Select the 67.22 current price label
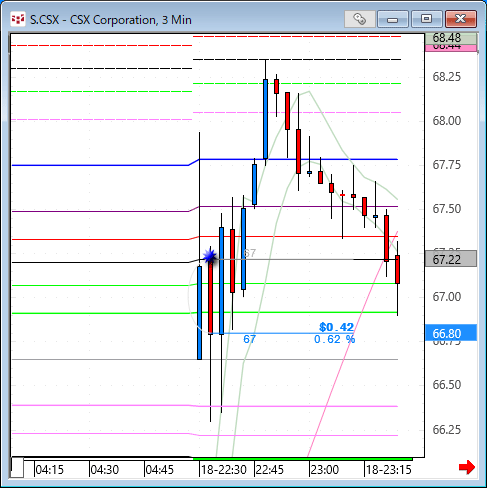This screenshot has height=488, width=487. [451, 259]
